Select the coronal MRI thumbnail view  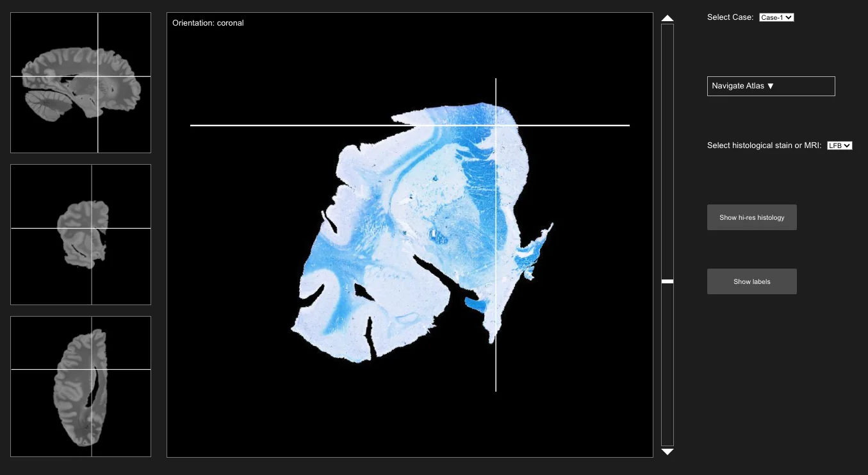(x=81, y=235)
